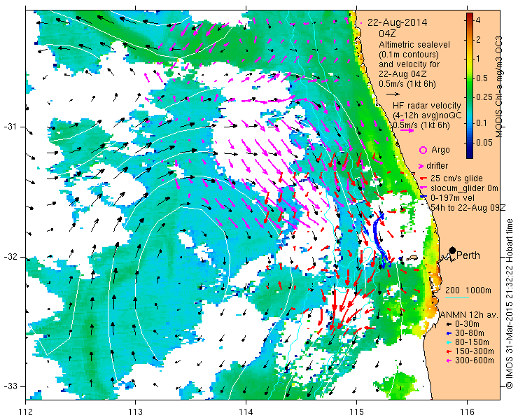Screen dimensions: 518x420
Task: Click the magenta ANMN 300-600m arrow marker
Action: coord(449,360)
